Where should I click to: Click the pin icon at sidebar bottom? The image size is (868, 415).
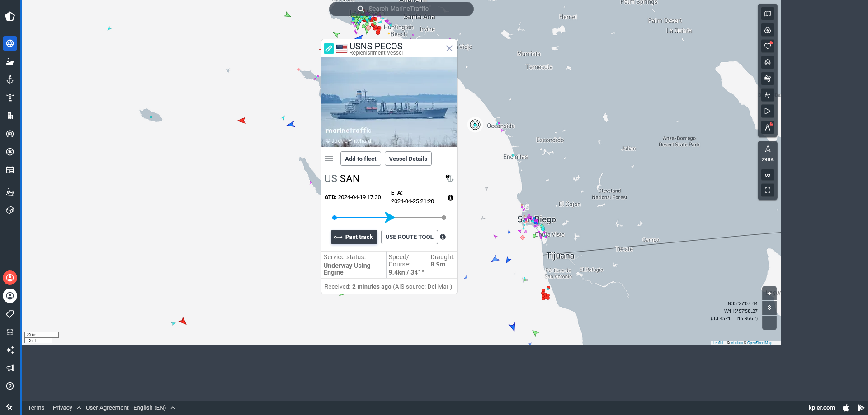[x=10, y=407]
